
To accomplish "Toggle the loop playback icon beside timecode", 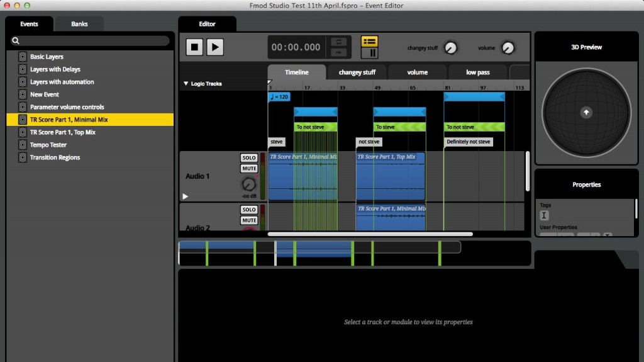I will [338, 42].
